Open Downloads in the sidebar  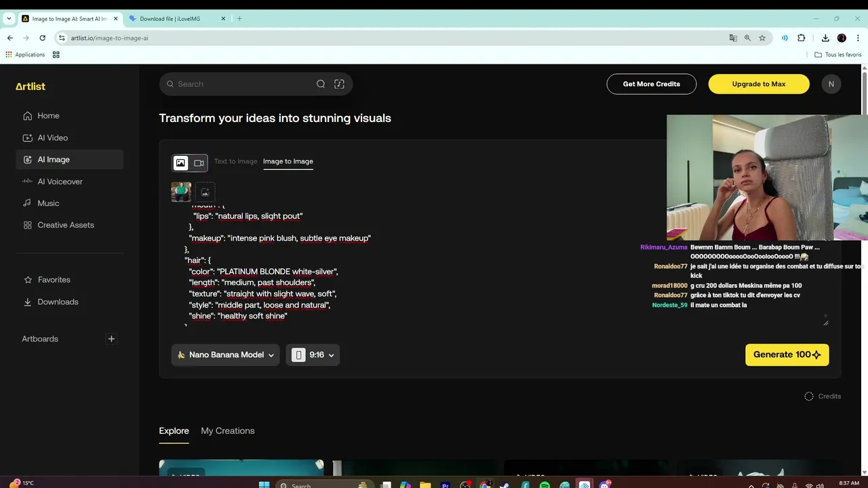pos(70,302)
